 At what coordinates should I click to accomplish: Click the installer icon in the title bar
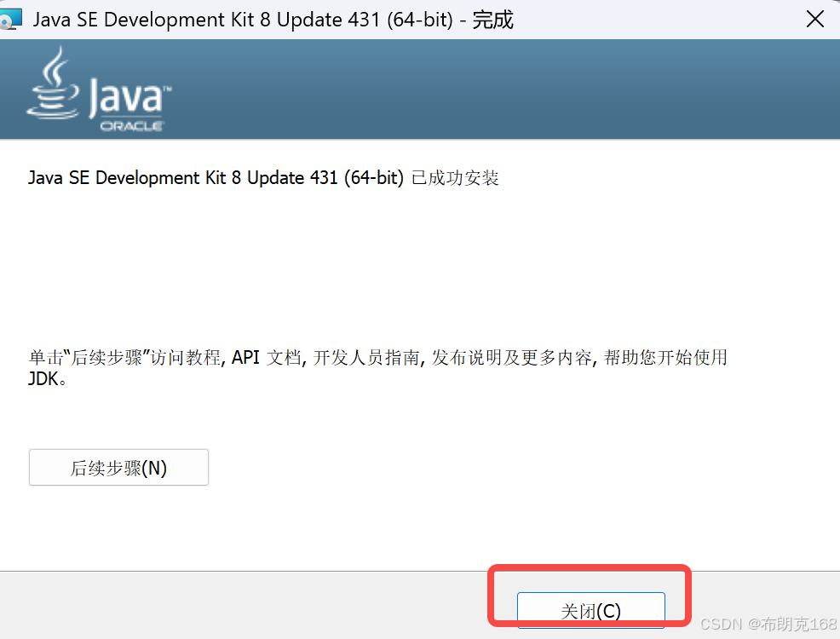tap(10, 20)
